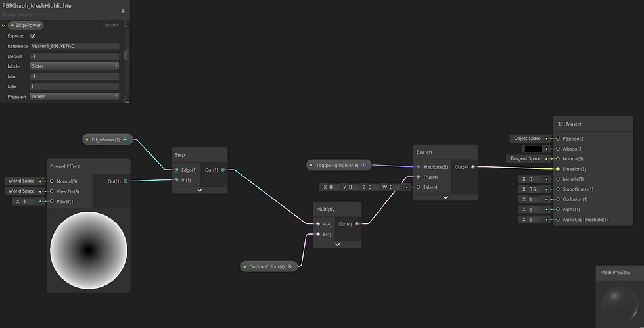This screenshot has width=644, height=328.
Task: Click Multiply A(4) input port
Action: 318,224
